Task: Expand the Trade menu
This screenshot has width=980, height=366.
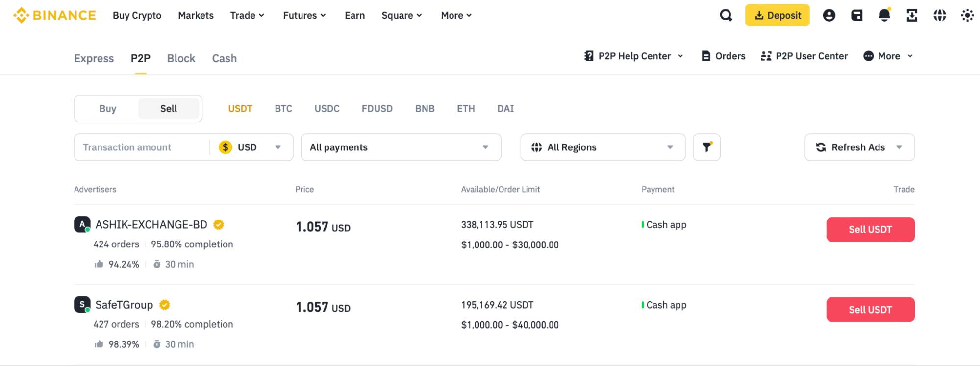Action: (247, 15)
